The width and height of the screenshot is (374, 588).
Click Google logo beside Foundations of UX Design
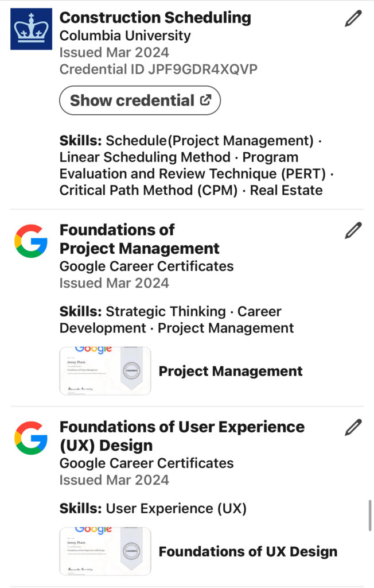click(31, 438)
